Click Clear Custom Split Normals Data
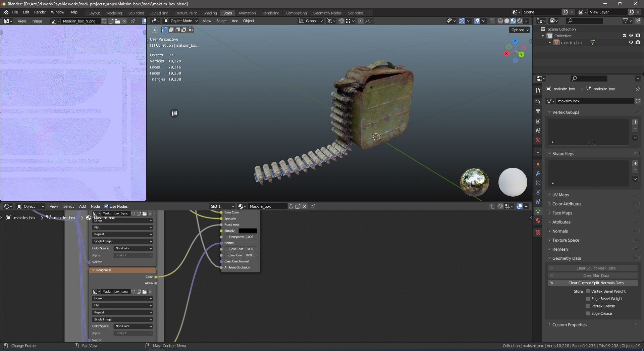 pos(593,283)
